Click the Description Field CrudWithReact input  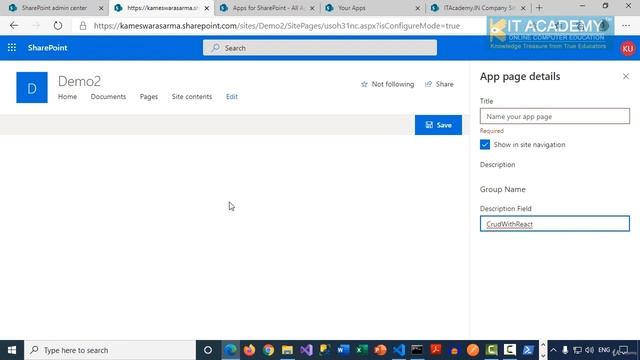pos(555,224)
